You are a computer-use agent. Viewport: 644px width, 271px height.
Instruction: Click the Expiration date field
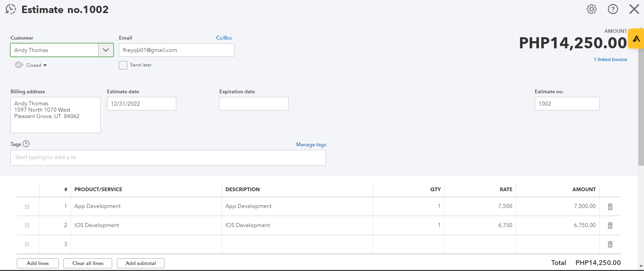pos(254,104)
